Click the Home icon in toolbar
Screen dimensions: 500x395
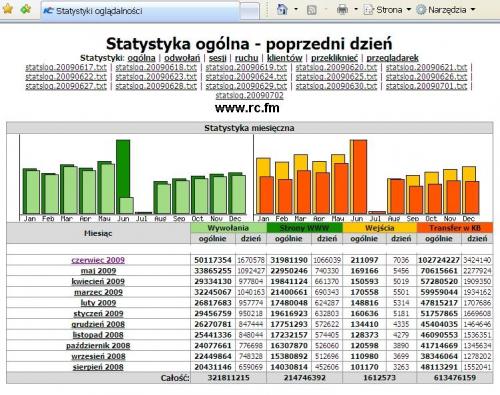[282, 10]
